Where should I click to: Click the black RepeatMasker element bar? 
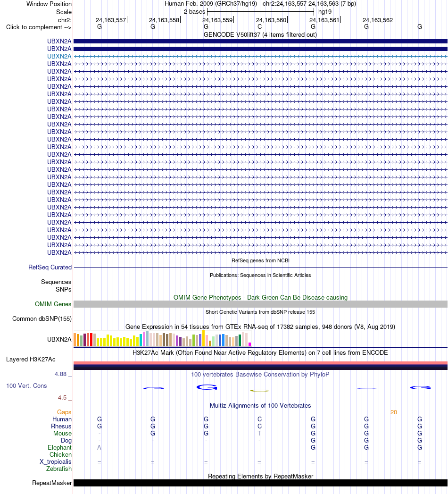[260, 483]
